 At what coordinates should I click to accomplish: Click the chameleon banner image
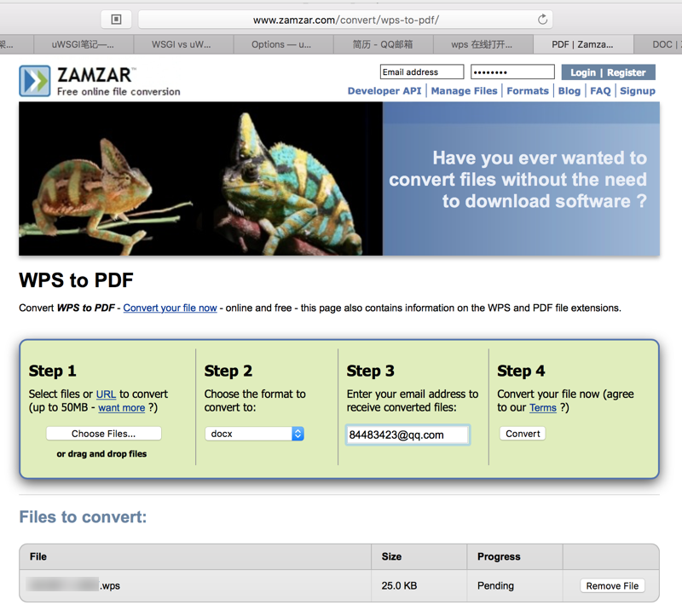tap(200, 179)
